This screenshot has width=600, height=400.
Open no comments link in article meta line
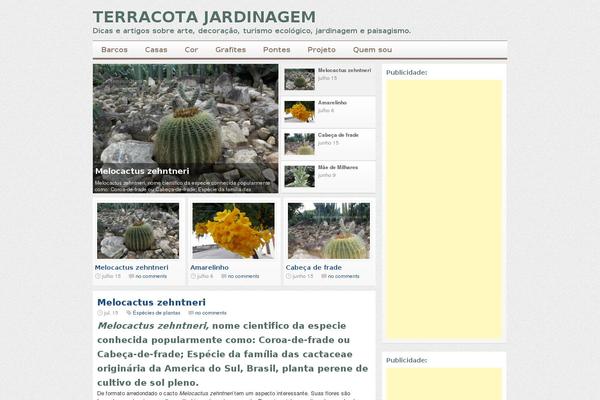tap(211, 313)
